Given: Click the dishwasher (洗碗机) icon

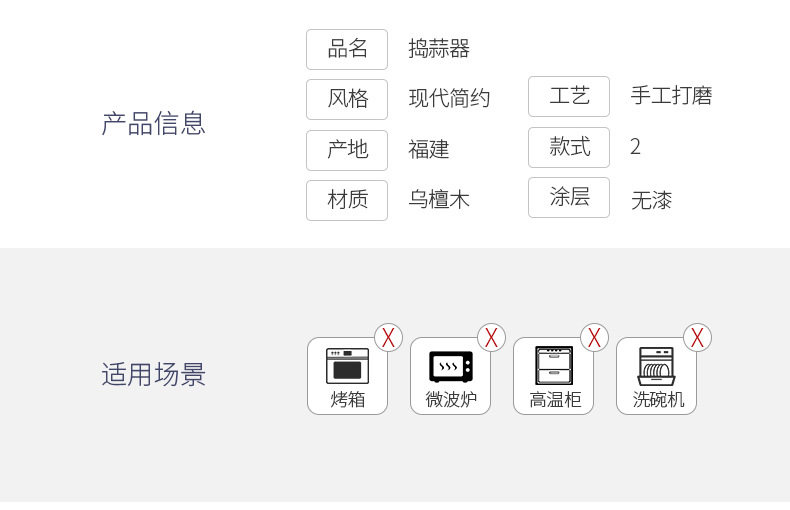Looking at the screenshot, I should click(x=656, y=366).
